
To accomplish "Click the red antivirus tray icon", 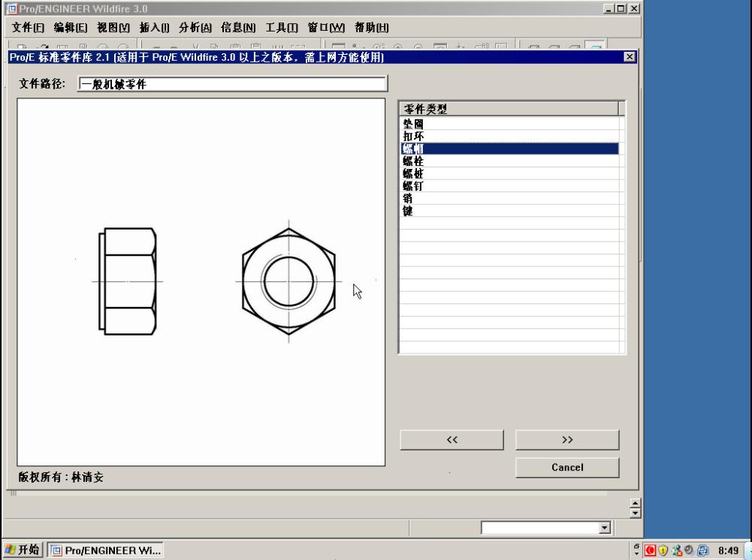I will point(651,550).
